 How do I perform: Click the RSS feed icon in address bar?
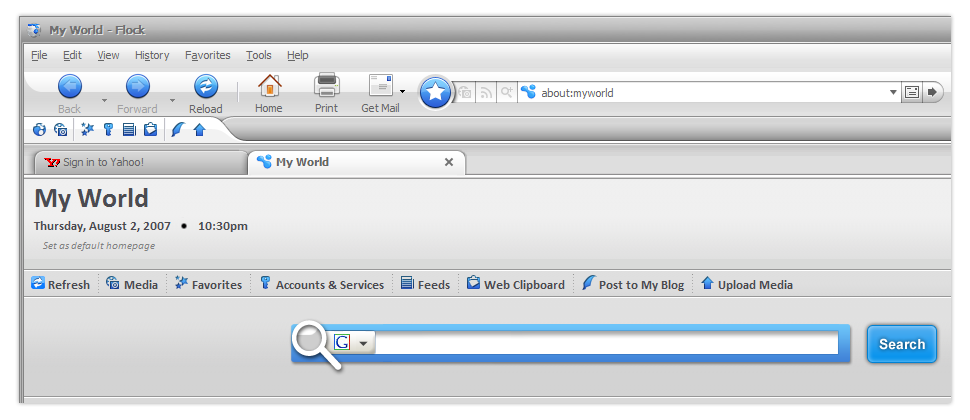point(486,93)
